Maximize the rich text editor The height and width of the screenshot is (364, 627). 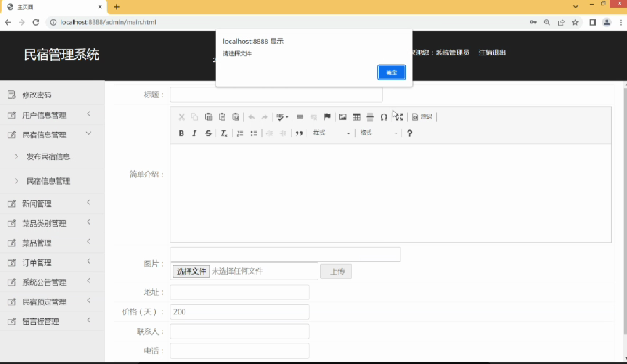click(x=398, y=117)
